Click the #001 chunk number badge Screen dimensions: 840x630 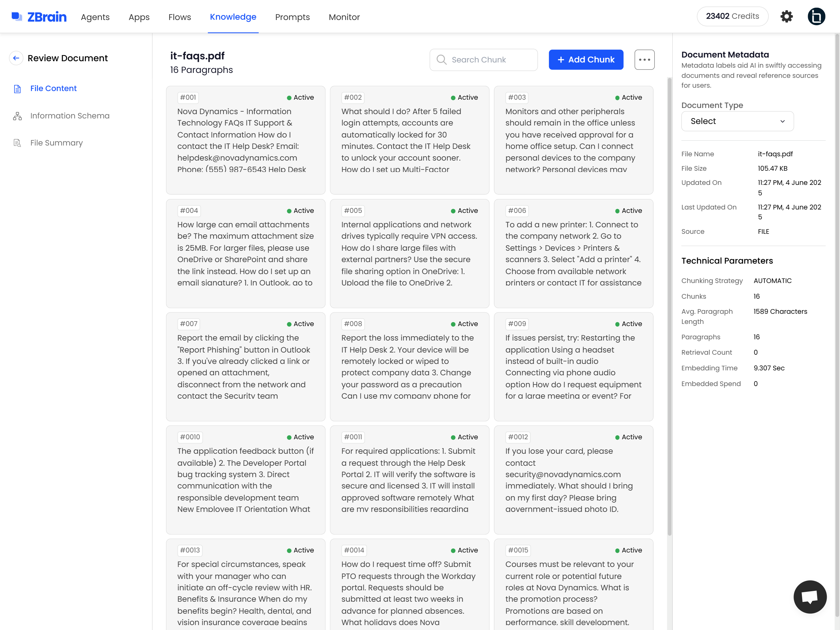click(188, 98)
